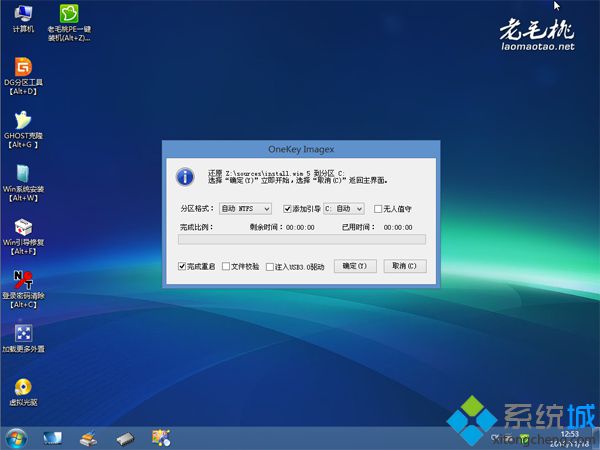The width and height of the screenshot is (600, 450).
Task: Open the Win系统安装 icon
Action: coord(23,183)
